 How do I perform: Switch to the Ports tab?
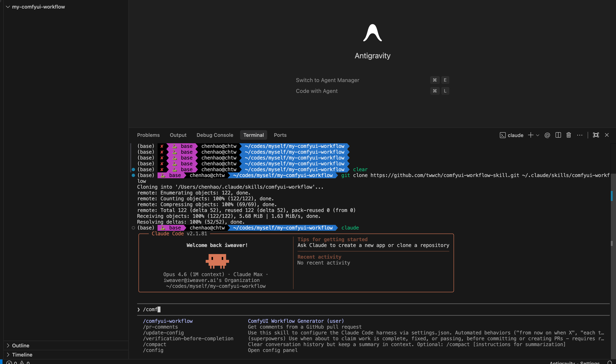[x=280, y=135]
